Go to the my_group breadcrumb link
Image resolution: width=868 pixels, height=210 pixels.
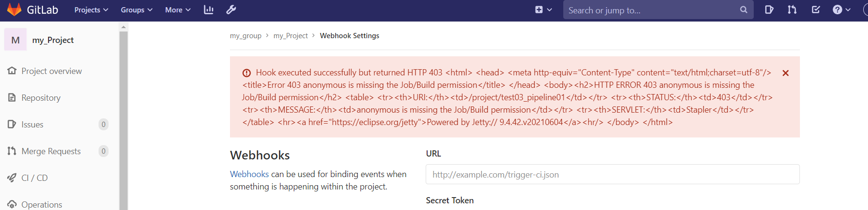pos(246,36)
